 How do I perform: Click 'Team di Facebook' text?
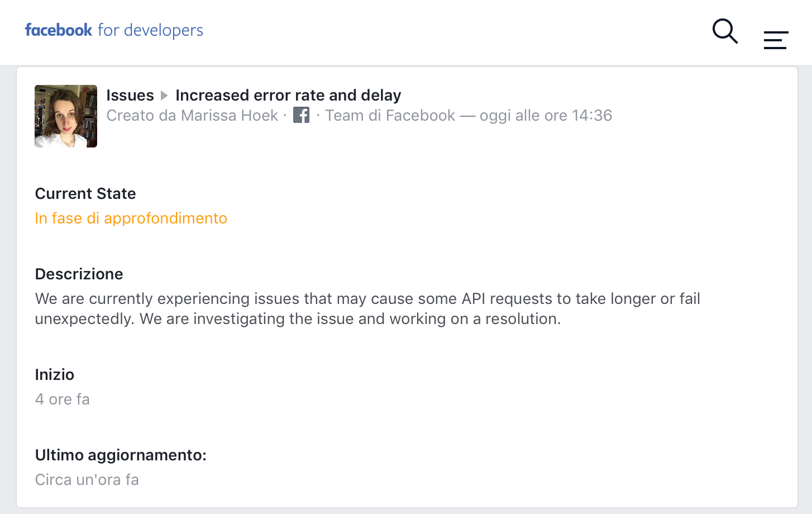(x=390, y=115)
